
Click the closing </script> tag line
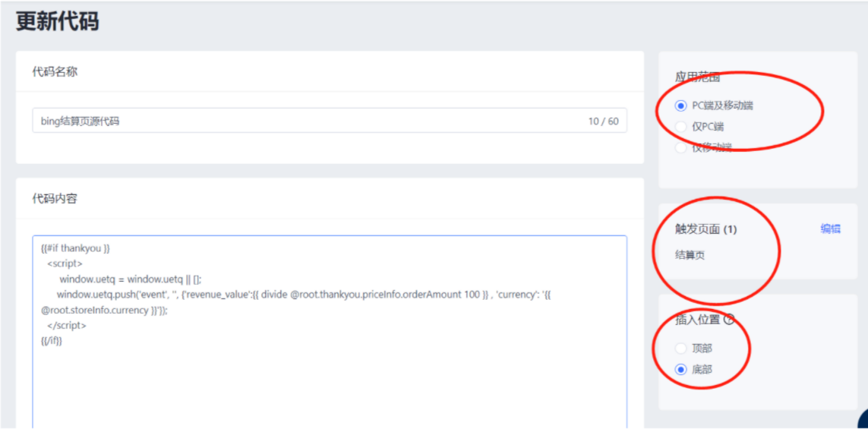[67, 326]
